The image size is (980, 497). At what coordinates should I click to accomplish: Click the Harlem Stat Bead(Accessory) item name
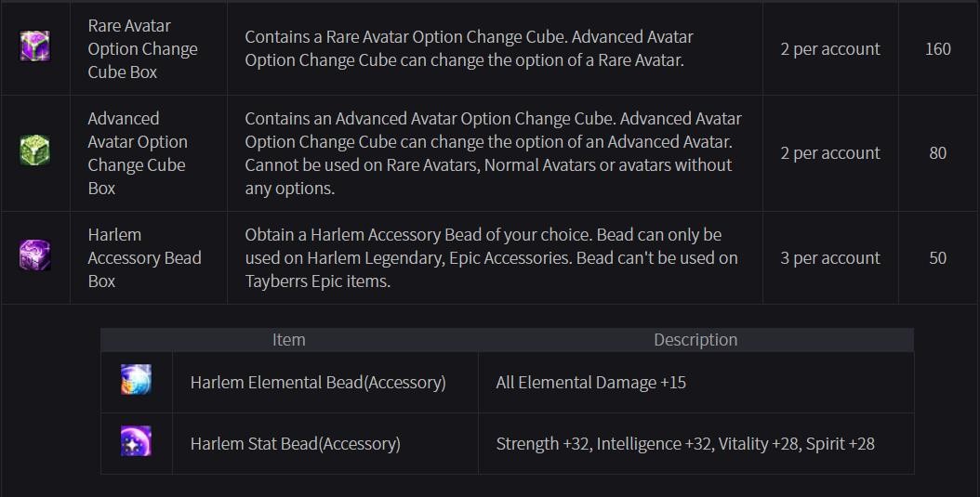[x=295, y=443]
